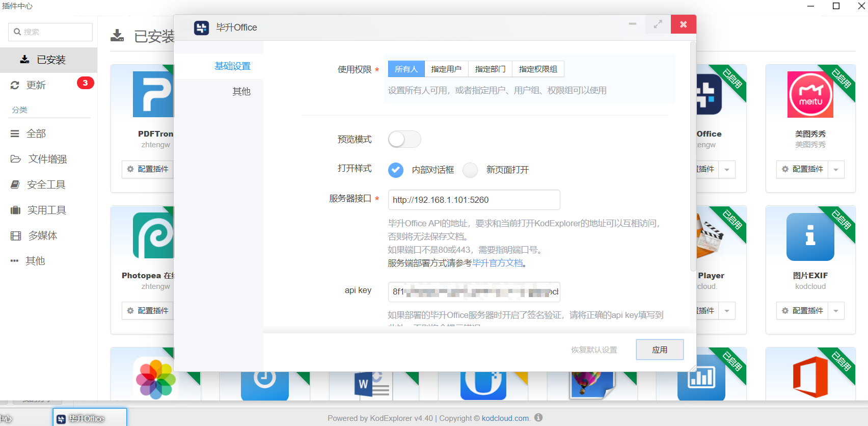Choose 指定权限组 permission option
Viewport: 868px width, 426px height.
coord(538,69)
